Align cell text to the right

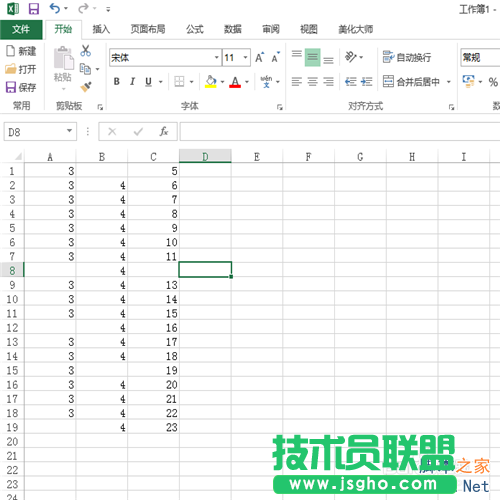pos(328,81)
